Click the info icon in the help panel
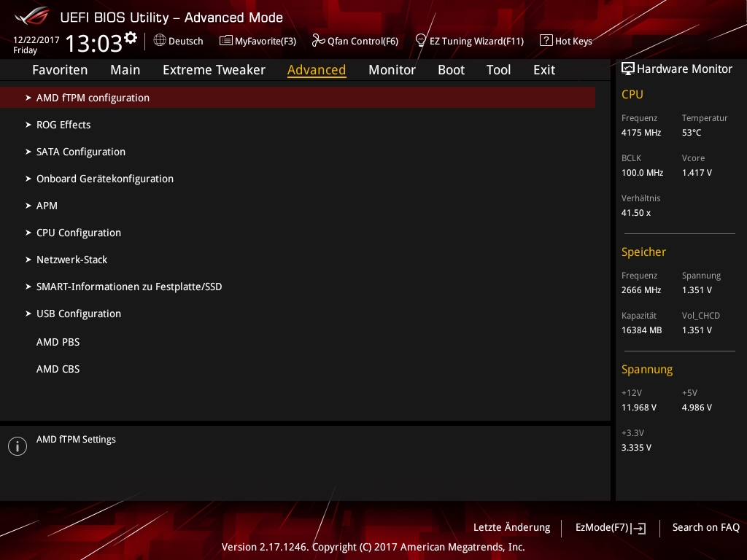The width and height of the screenshot is (747, 560). [x=18, y=446]
